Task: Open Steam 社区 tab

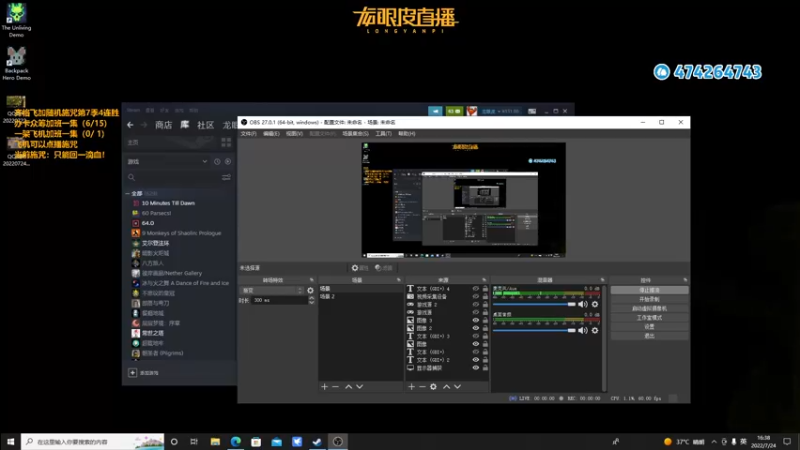Action: click(x=205, y=125)
